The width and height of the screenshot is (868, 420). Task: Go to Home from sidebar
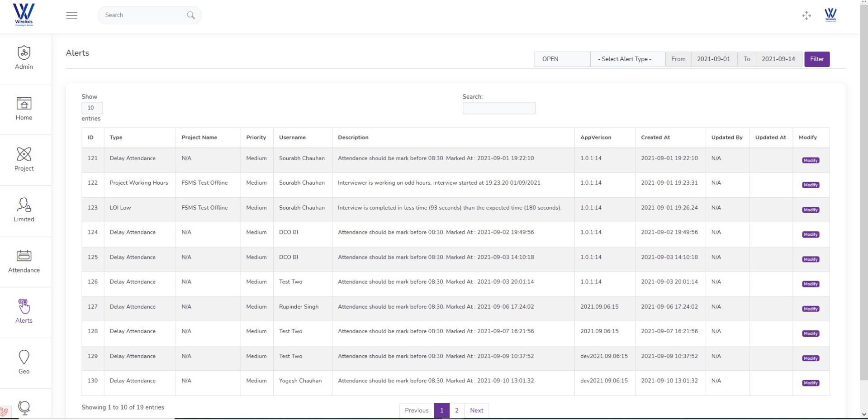tap(24, 109)
